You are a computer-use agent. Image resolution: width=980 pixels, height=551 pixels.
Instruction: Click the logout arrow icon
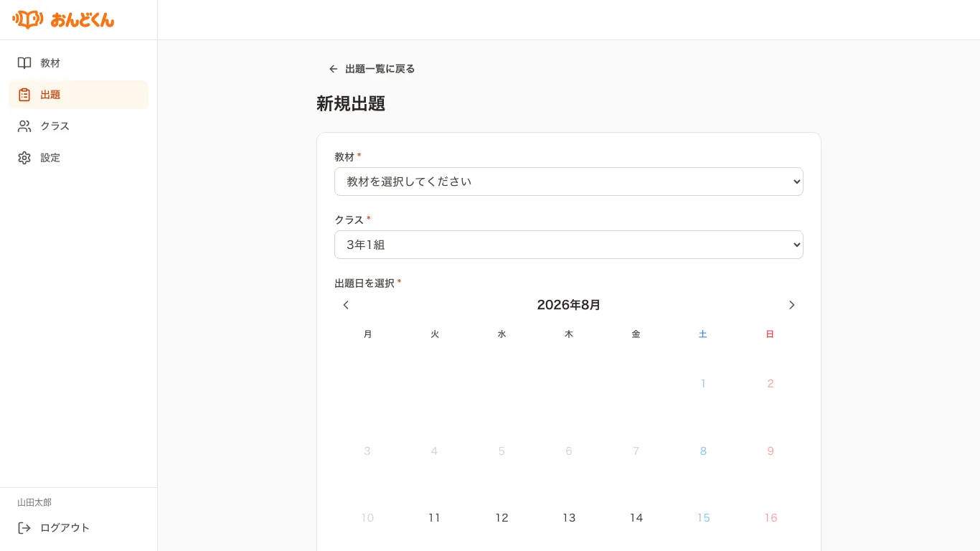click(x=24, y=528)
